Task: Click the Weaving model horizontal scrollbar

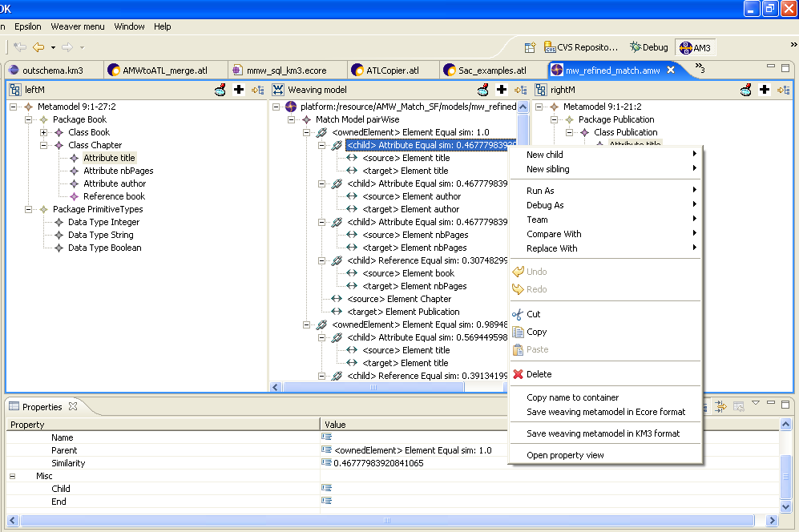Action: coord(374,387)
